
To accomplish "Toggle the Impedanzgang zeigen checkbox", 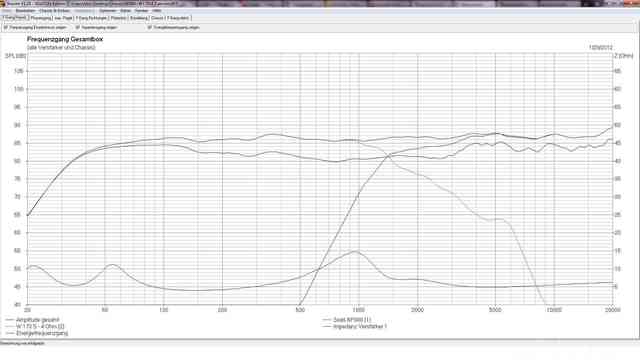I will pyautogui.click(x=97, y=27).
